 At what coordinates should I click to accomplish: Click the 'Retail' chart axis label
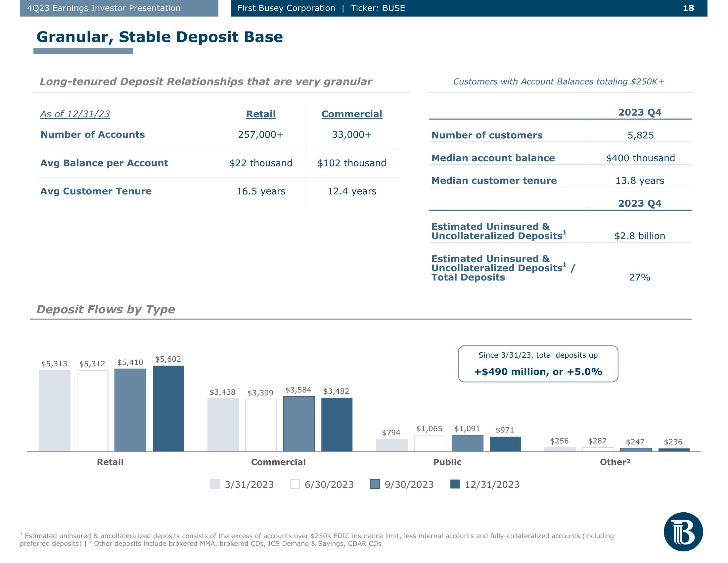(x=110, y=462)
